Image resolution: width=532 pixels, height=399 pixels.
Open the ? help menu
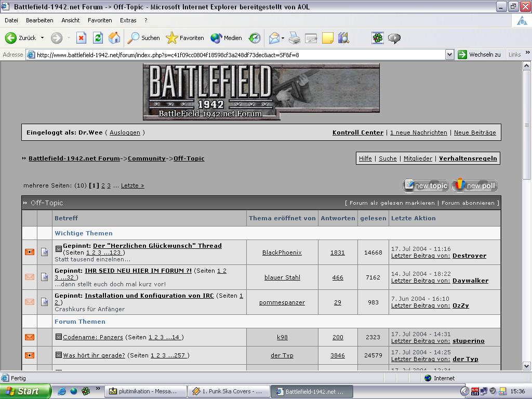click(146, 20)
